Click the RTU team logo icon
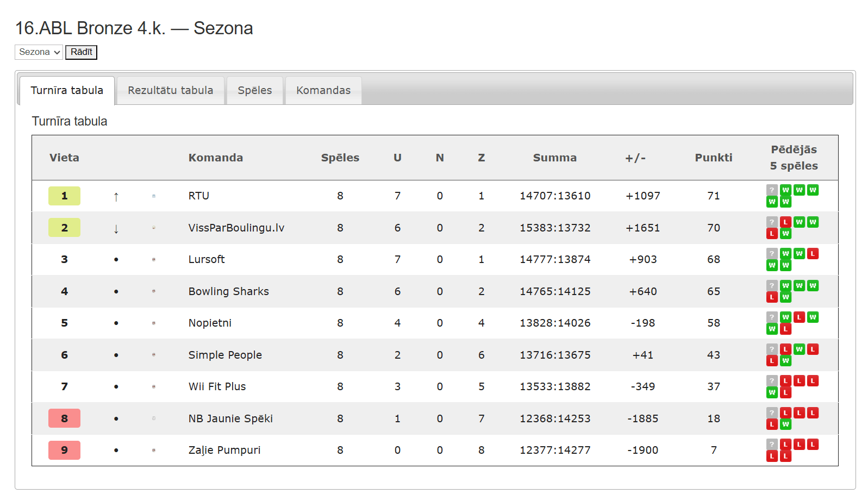This screenshot has height=494, width=868. pos(154,196)
